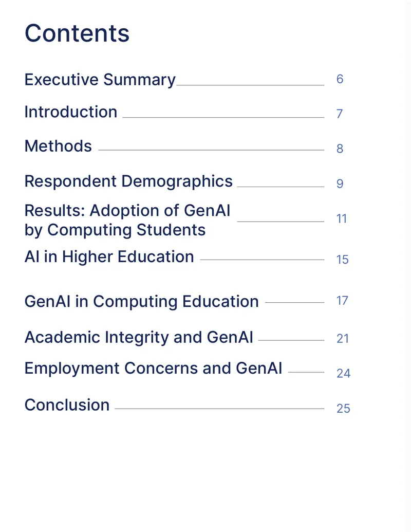Open Employment Concerns and GenAI link

point(153,369)
